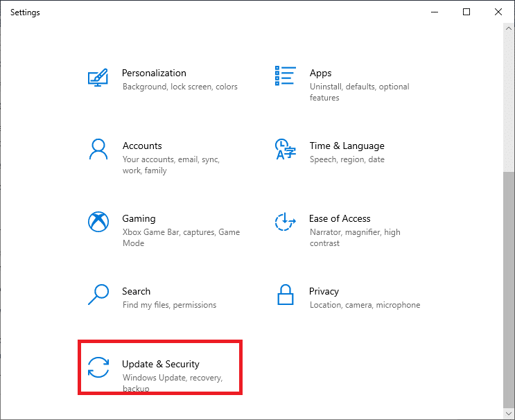The image size is (515, 420).
Task: Click the Update & Security refresh arrows icon
Action: (x=98, y=367)
